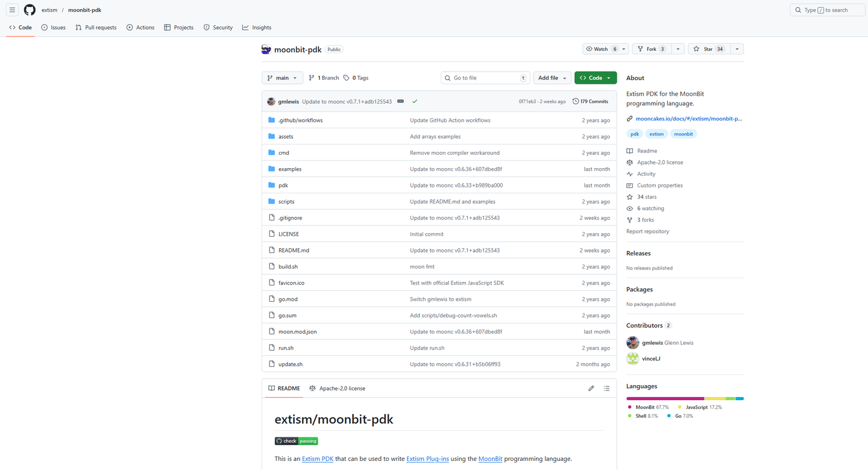Open the assets folder

286,137
